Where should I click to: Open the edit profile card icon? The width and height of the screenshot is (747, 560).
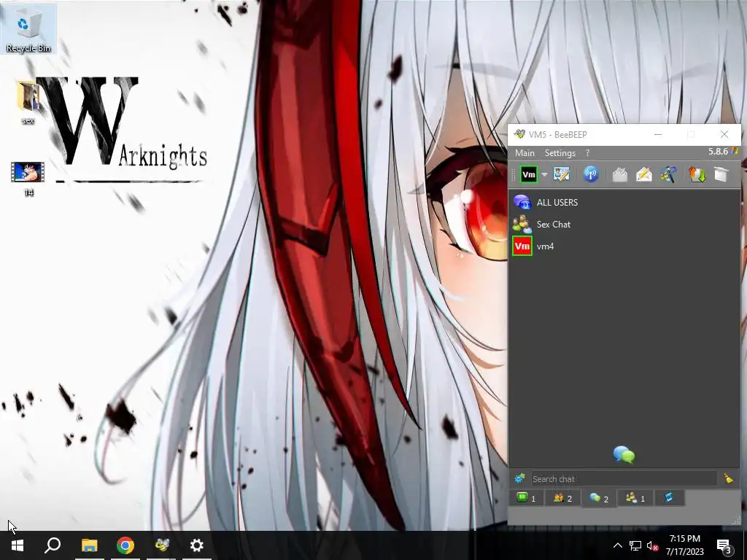561,174
